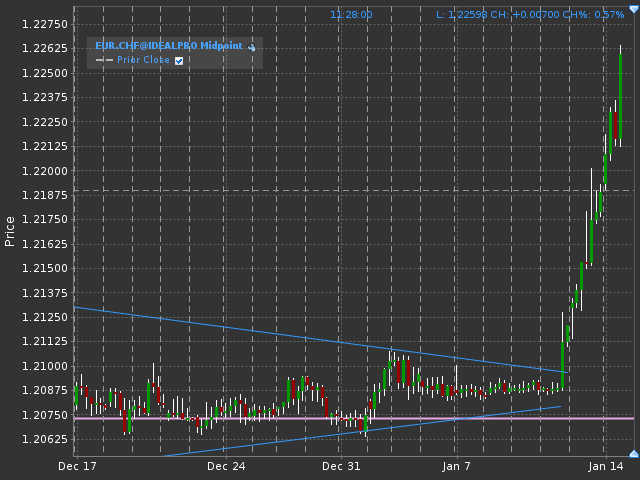Image resolution: width=640 pixels, height=480 pixels.
Task: Click the EUR.CHF@IDEALPRO Midpoint legend title
Action: (x=168, y=46)
